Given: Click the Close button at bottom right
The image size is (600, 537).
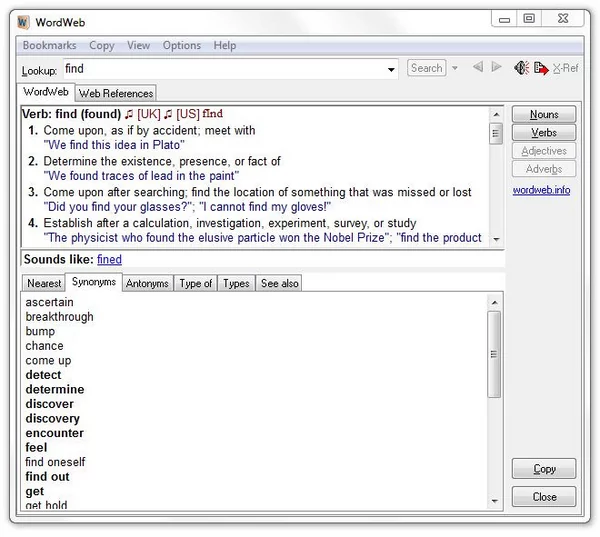Looking at the screenshot, I should point(544,497).
